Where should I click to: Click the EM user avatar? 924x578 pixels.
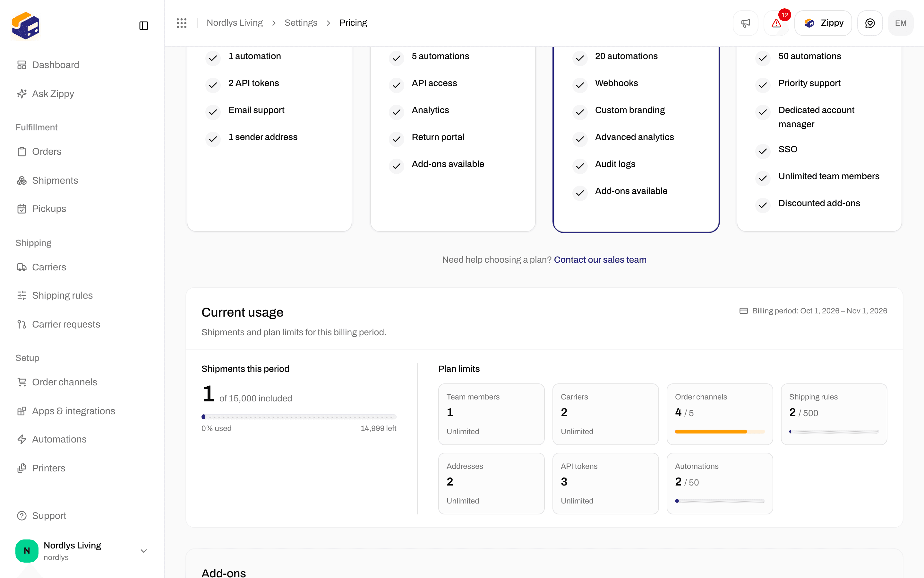coord(901,23)
